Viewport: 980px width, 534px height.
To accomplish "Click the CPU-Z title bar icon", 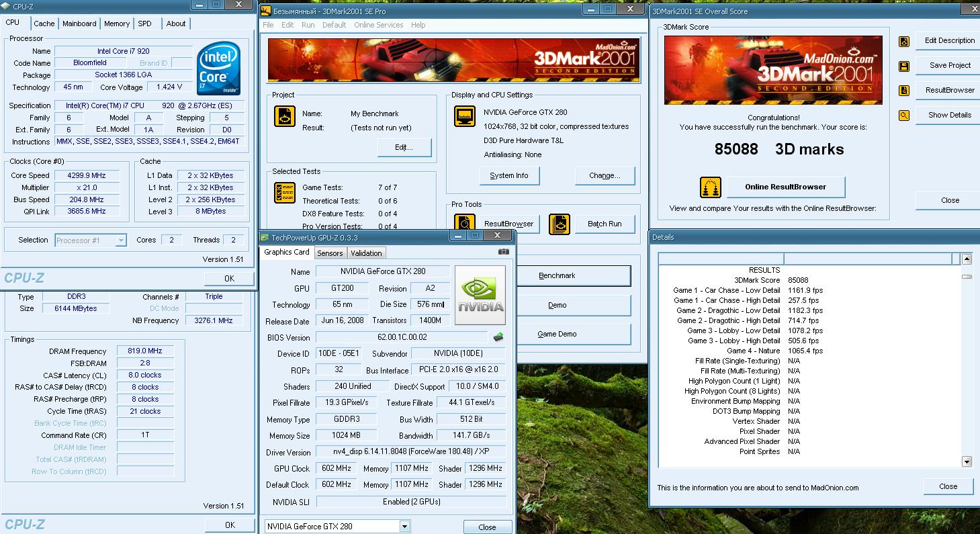I will pyautogui.click(x=6, y=6).
